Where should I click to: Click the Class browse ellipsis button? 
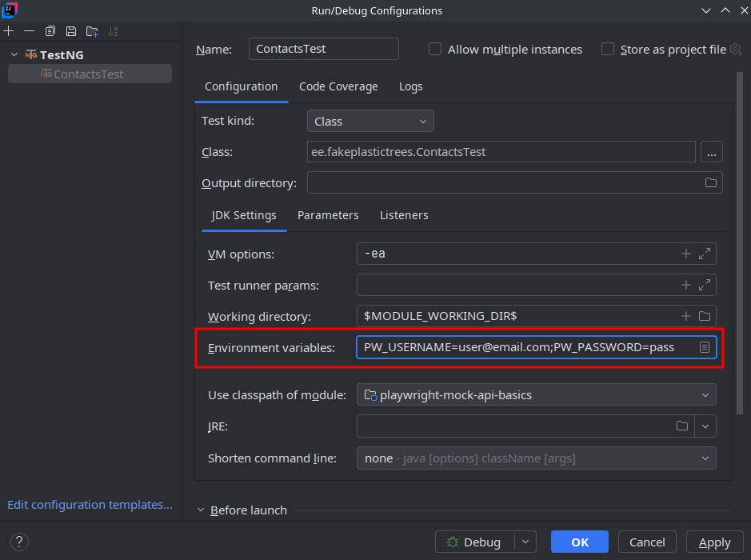click(x=711, y=152)
